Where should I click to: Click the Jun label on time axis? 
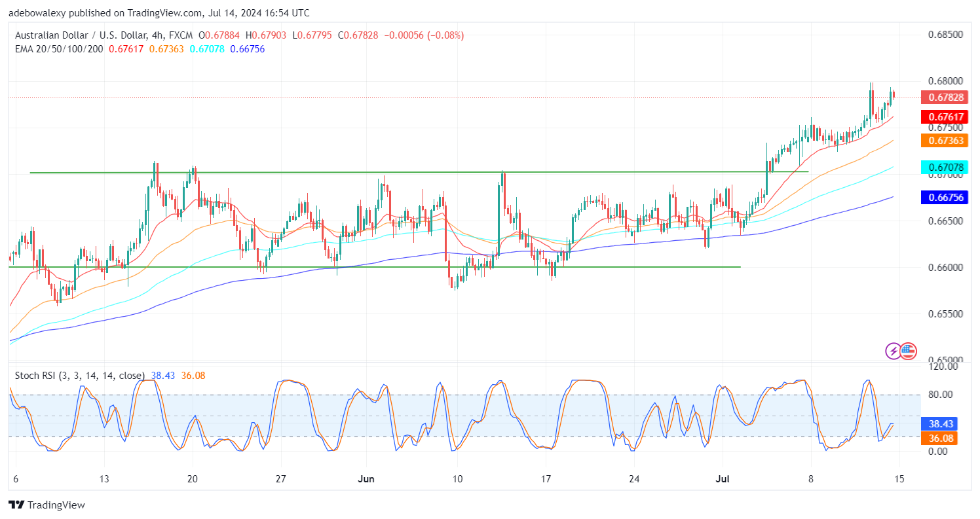tap(367, 479)
